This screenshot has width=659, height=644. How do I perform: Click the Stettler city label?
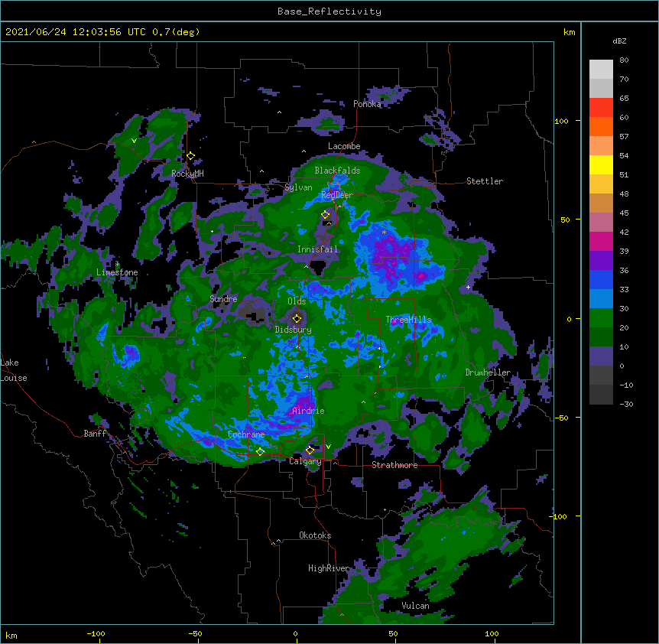[485, 181]
